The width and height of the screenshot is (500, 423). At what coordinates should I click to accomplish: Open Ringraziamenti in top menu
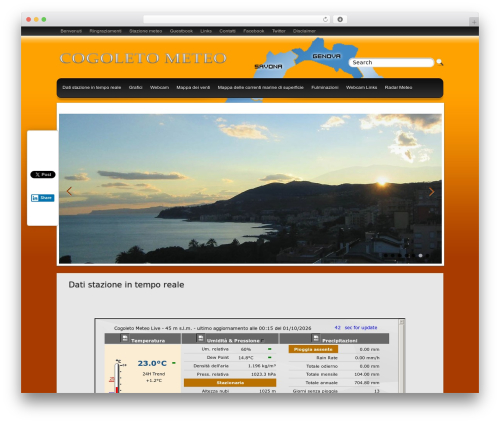[105, 31]
